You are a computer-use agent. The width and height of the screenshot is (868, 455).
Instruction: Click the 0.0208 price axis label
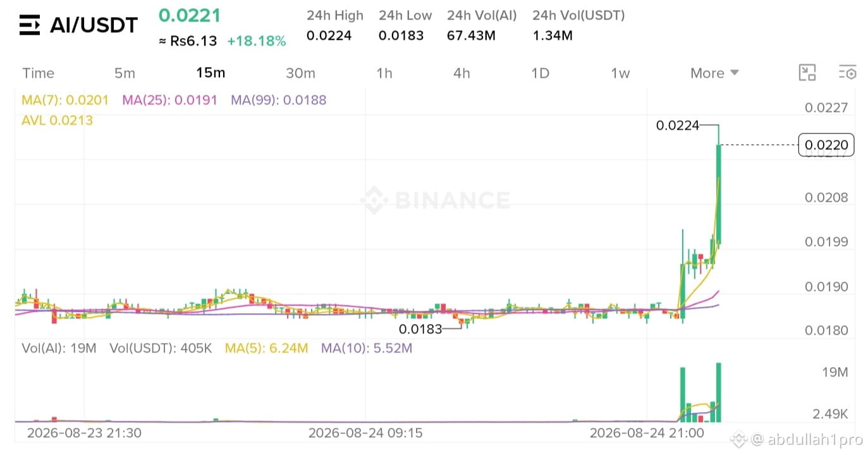(826, 197)
